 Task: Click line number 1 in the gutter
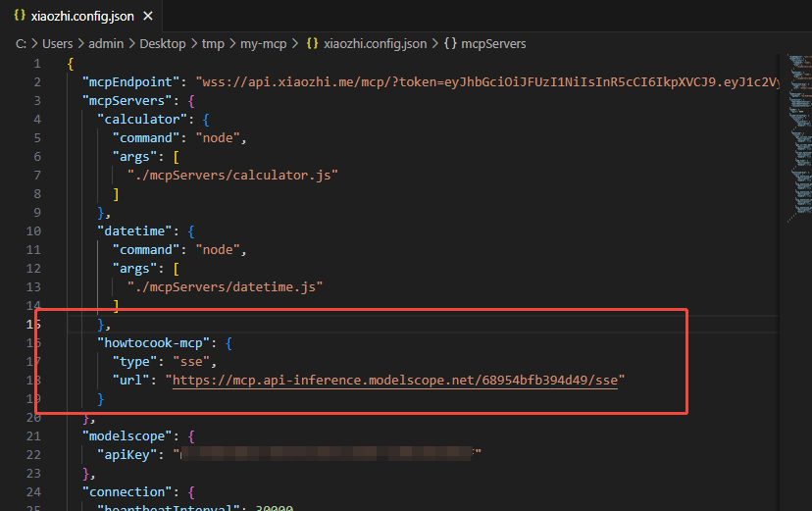pyautogui.click(x=37, y=64)
